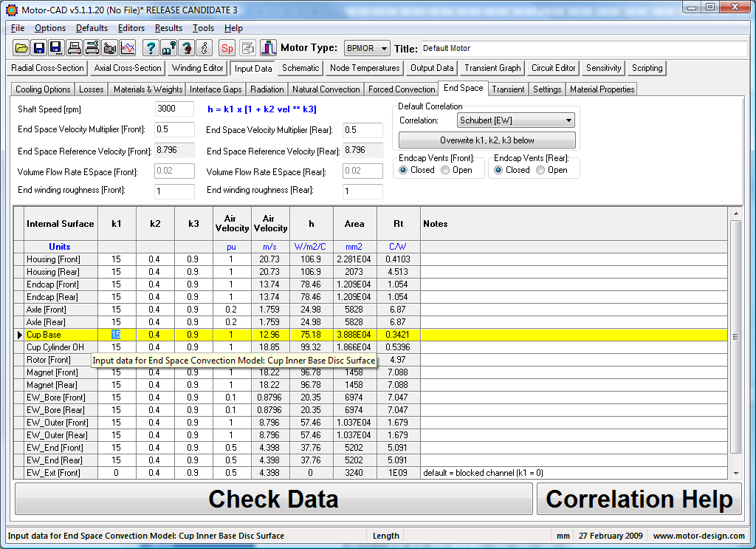This screenshot has height=549, width=756.
Task: Click the Shaft Speed rpm input field
Action: point(174,109)
